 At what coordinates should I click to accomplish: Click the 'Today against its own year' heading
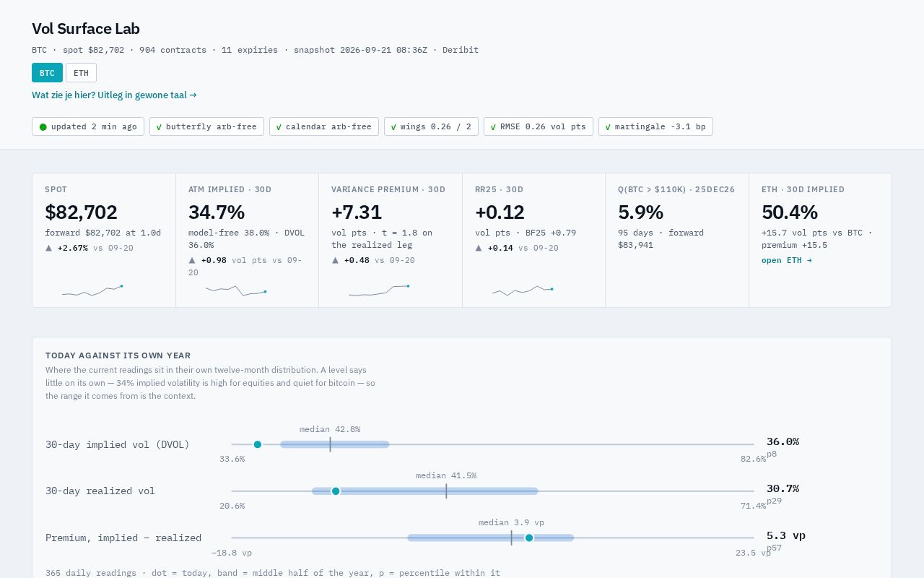[x=118, y=355]
